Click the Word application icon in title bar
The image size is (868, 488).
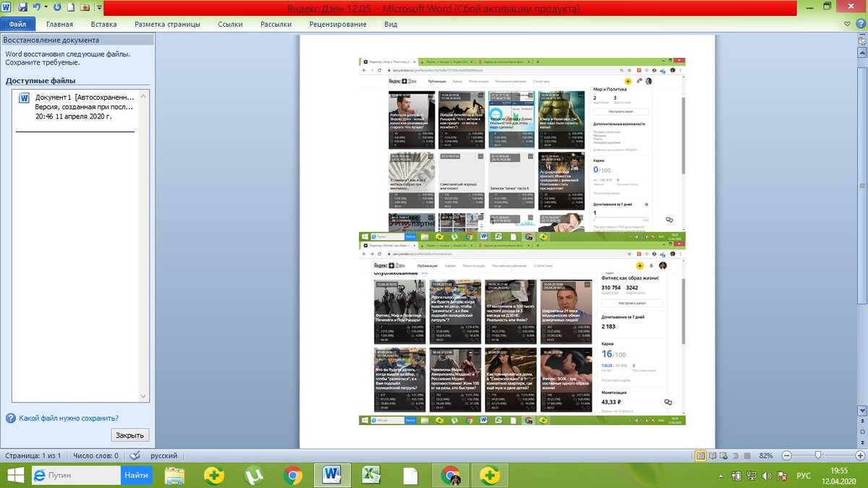pos(7,7)
